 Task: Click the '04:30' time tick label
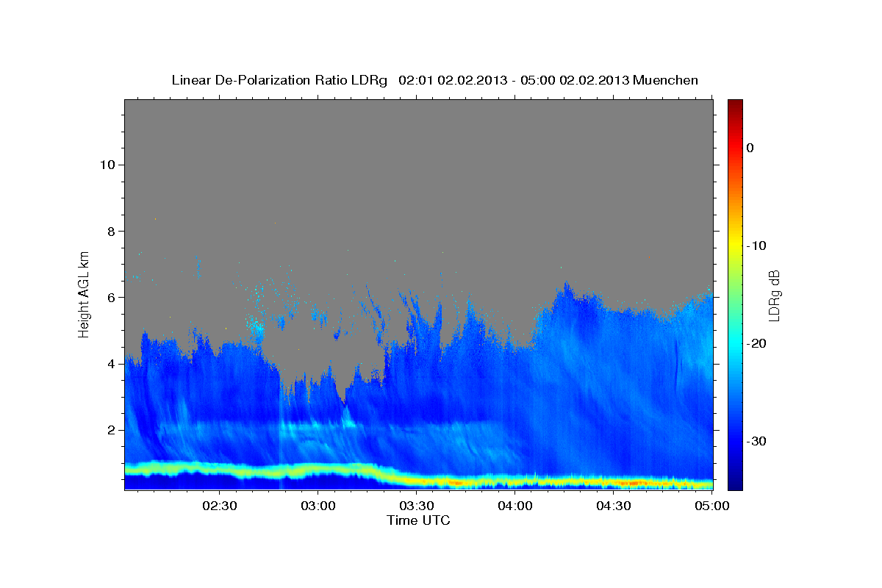point(614,506)
